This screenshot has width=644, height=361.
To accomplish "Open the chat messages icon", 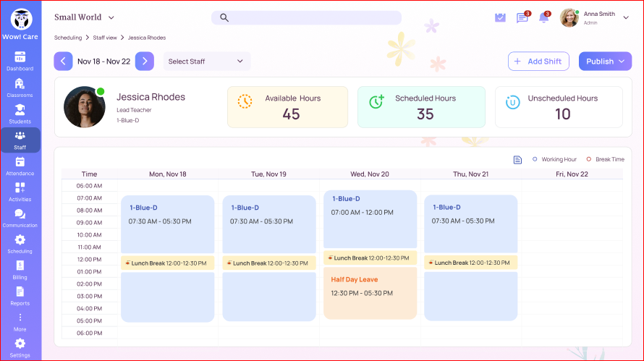I will pyautogui.click(x=522, y=18).
